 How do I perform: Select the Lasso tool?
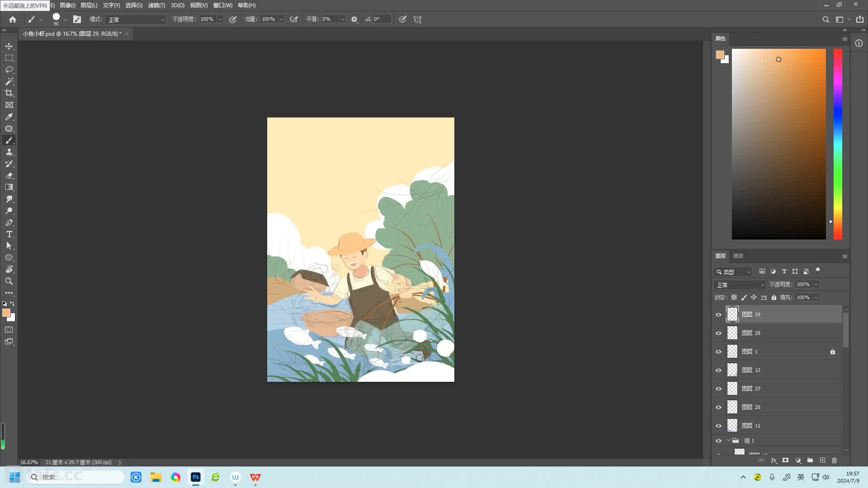tap(9, 70)
